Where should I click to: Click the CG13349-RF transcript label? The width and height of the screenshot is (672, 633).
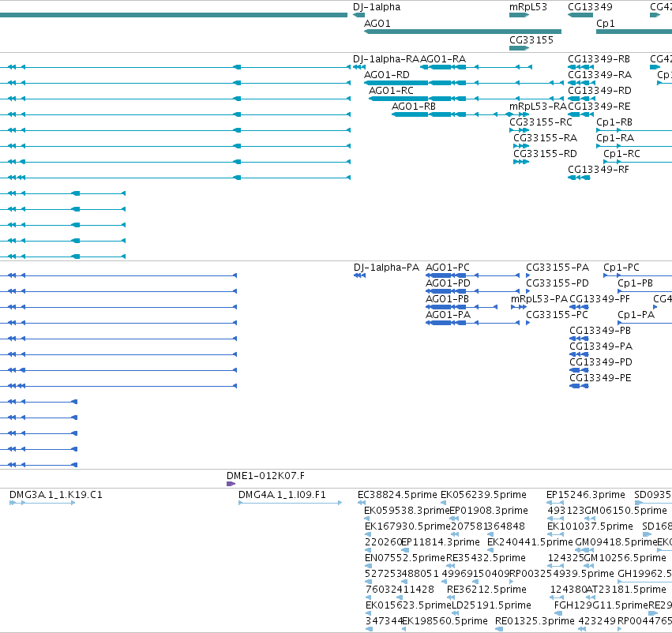(x=599, y=169)
